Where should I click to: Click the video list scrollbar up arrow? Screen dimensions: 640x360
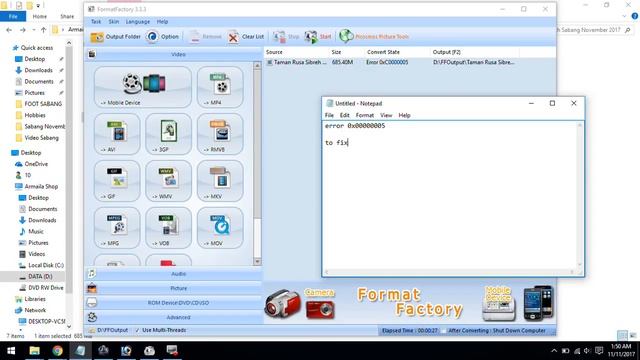[x=257, y=65]
